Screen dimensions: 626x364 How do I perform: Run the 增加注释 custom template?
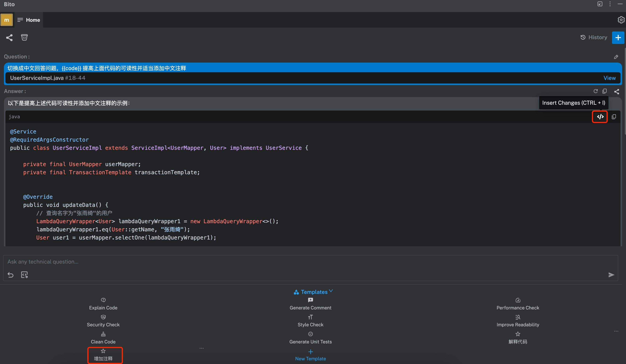coord(103,355)
